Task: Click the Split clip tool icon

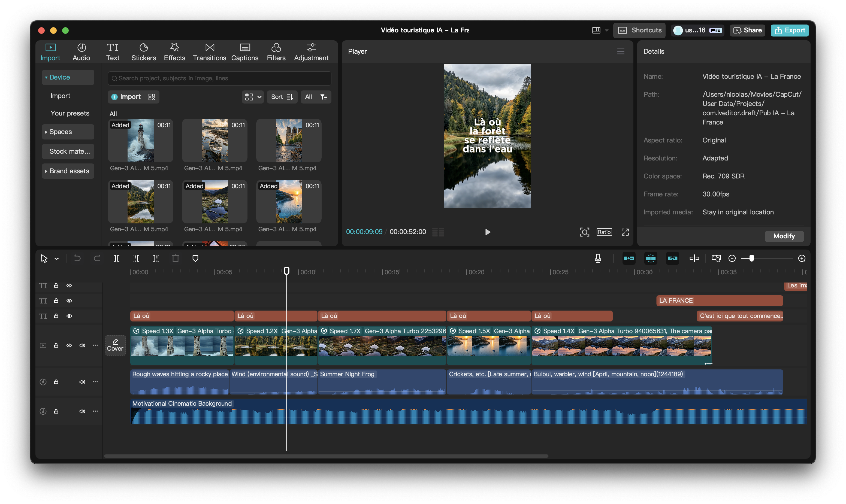Action: [x=117, y=259]
